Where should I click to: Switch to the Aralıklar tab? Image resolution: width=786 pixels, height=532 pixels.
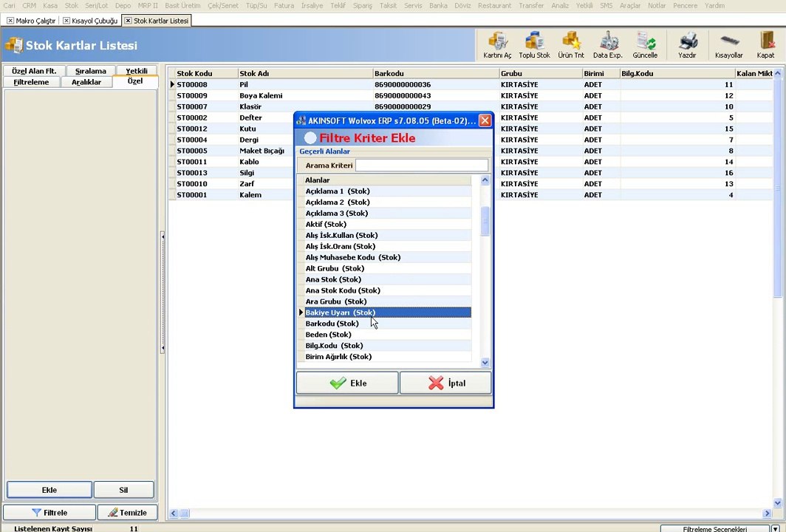86,82
